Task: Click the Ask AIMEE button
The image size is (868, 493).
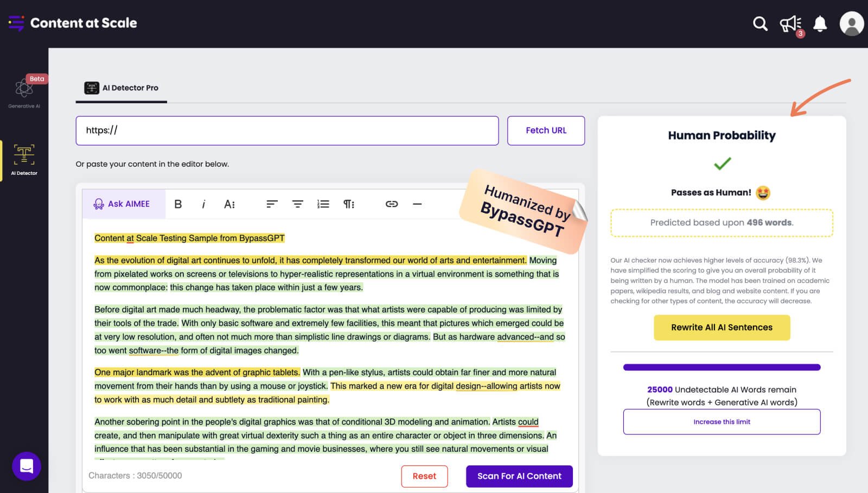Action: click(122, 204)
